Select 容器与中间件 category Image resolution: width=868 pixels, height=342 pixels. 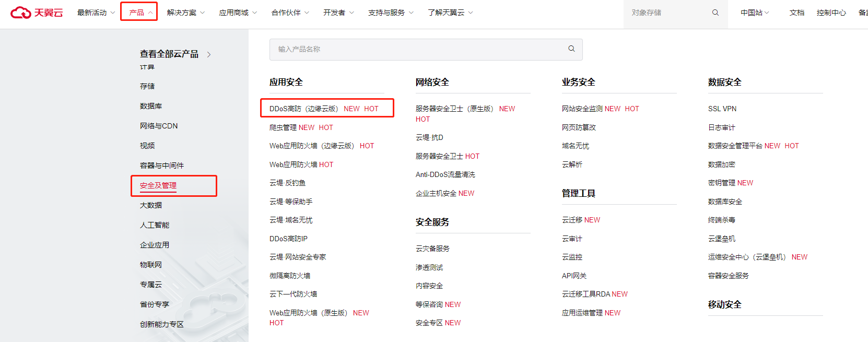[162, 166]
